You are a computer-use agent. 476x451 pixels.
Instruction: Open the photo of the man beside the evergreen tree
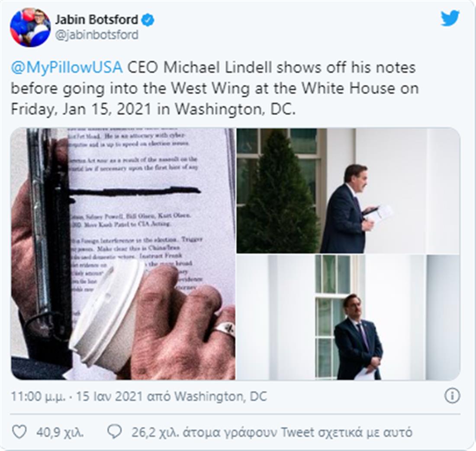click(x=348, y=190)
